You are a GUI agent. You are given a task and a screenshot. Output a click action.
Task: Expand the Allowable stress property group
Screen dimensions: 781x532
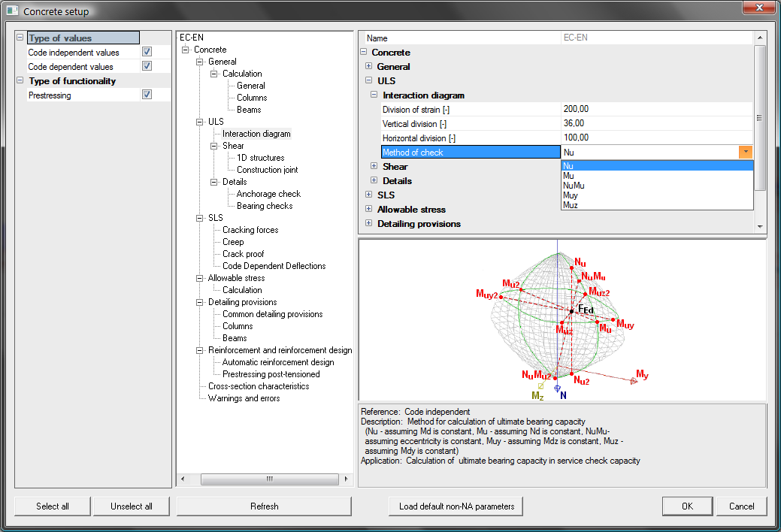click(368, 210)
